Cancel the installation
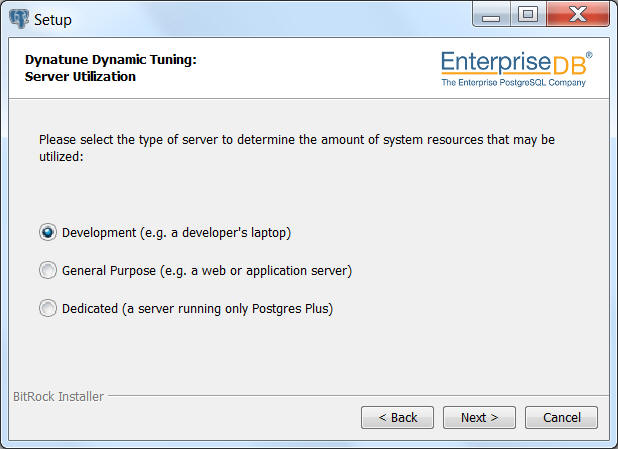618x449 pixels. pos(561,417)
